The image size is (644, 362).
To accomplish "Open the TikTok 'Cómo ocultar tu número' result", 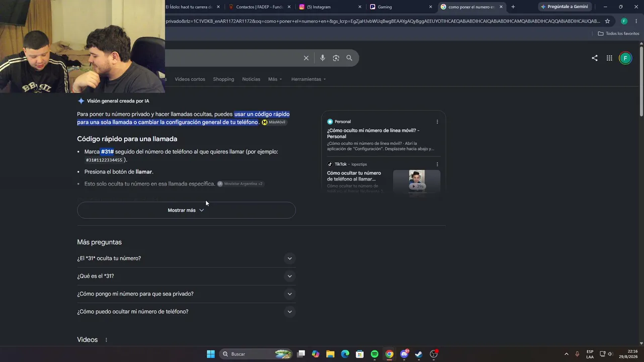I will pyautogui.click(x=354, y=176).
